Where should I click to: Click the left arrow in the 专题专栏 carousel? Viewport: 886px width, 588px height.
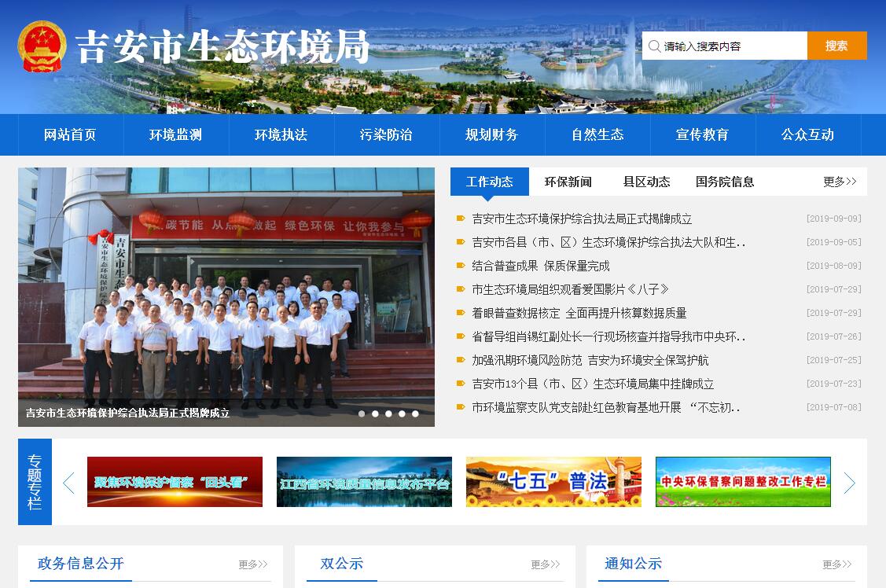pos(68,483)
